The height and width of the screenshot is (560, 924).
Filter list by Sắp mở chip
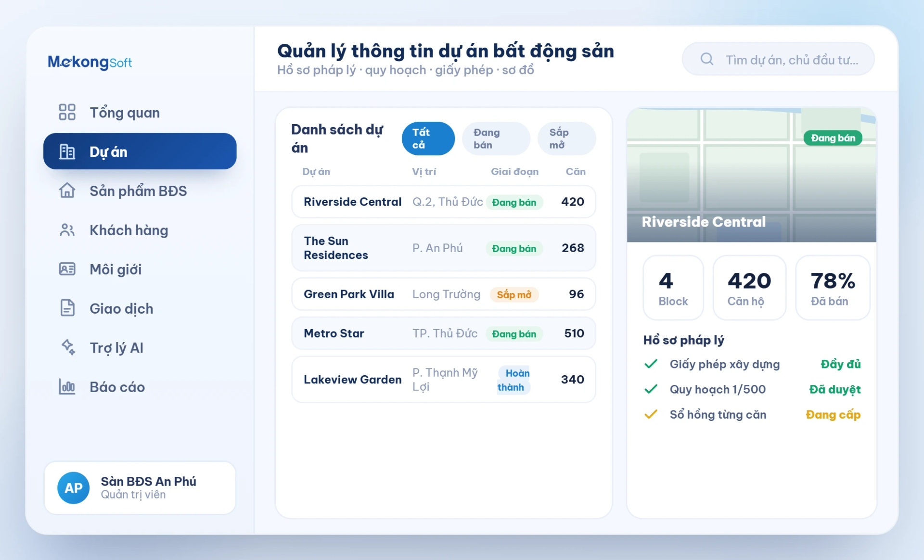(x=566, y=139)
